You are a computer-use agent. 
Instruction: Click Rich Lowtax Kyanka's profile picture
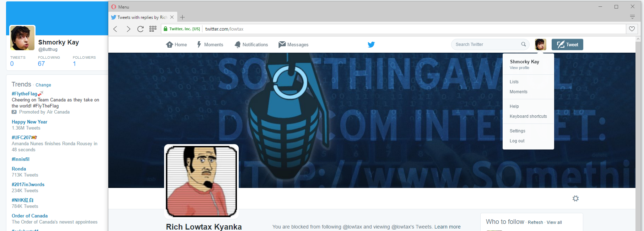click(201, 181)
